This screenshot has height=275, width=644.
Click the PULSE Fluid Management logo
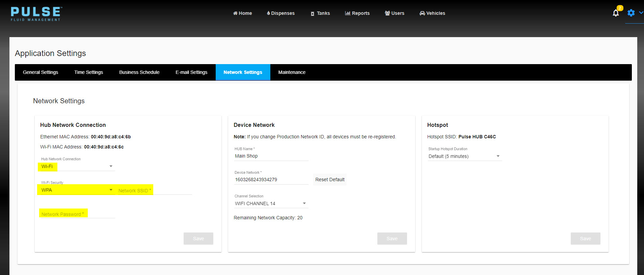click(x=36, y=14)
